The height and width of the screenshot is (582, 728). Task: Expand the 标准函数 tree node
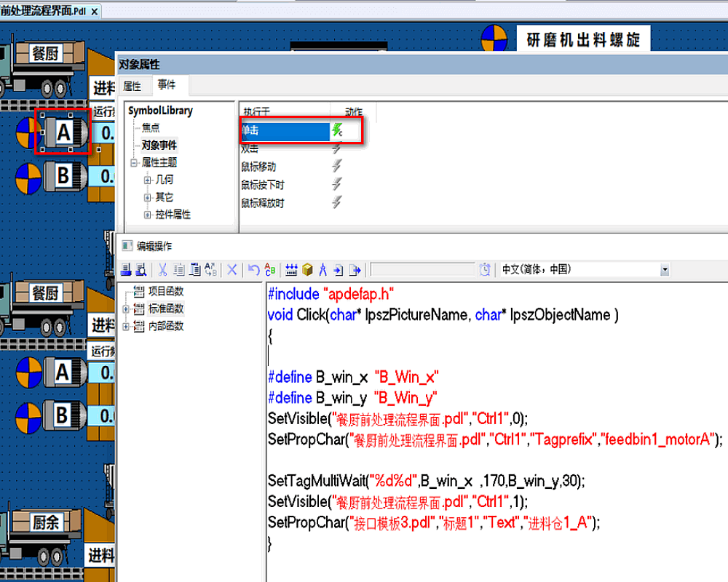126,309
